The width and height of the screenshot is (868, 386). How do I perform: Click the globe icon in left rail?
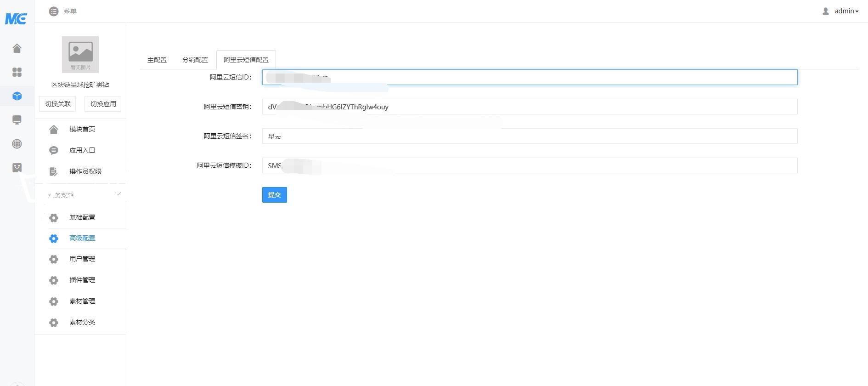coord(17,144)
